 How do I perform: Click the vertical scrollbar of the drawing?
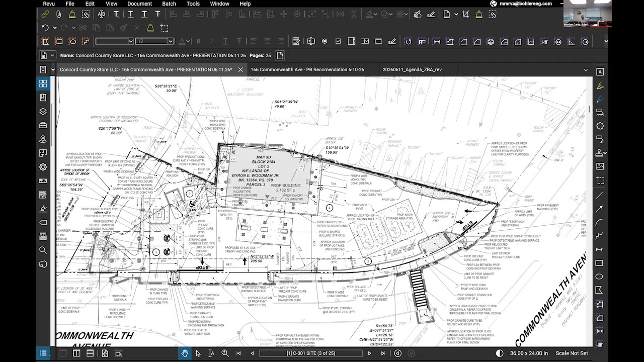(590, 109)
